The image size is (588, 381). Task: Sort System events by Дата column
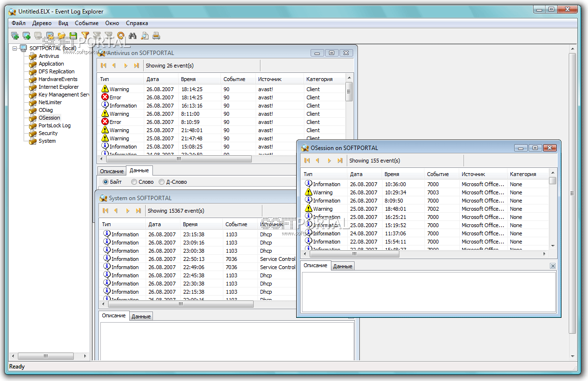[x=163, y=224]
